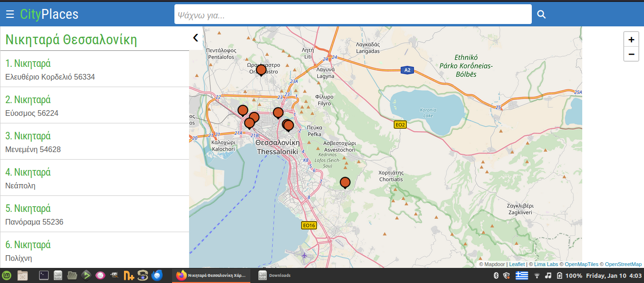Click the A2 motorway shield on map

(x=407, y=70)
